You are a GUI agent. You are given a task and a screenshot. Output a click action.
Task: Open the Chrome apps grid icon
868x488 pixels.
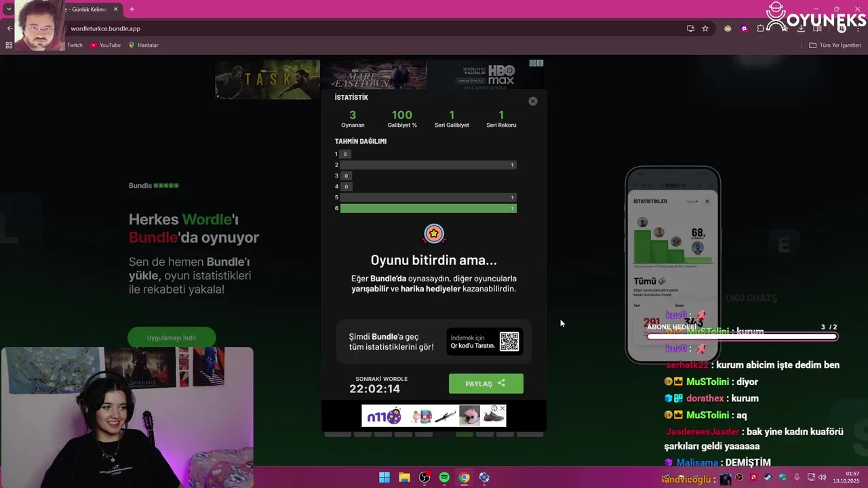tap(9, 45)
